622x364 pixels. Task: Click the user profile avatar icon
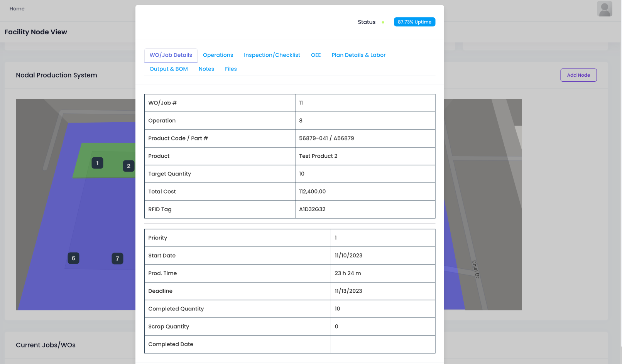pos(604,9)
